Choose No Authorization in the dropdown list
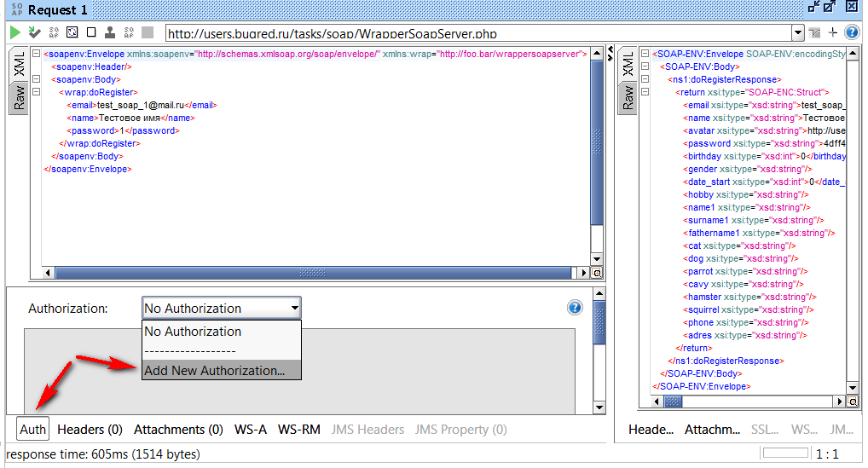This screenshot has width=868, height=468. 222,332
